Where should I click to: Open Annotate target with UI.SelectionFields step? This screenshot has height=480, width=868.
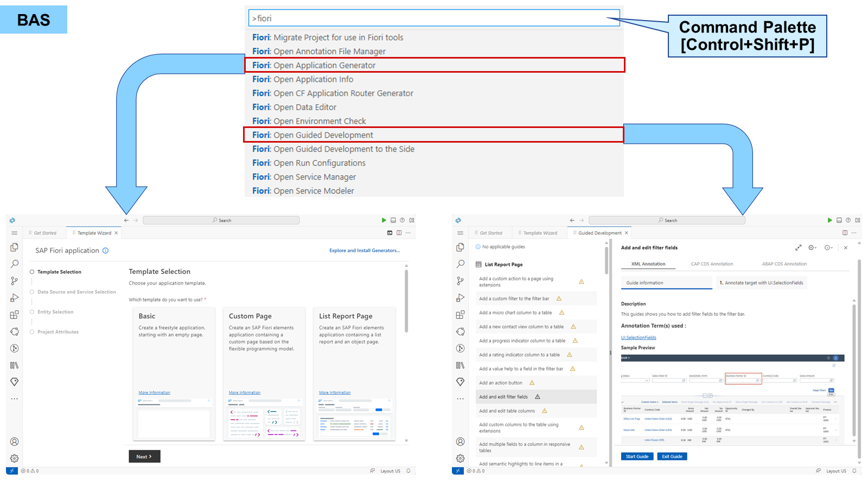click(x=761, y=283)
